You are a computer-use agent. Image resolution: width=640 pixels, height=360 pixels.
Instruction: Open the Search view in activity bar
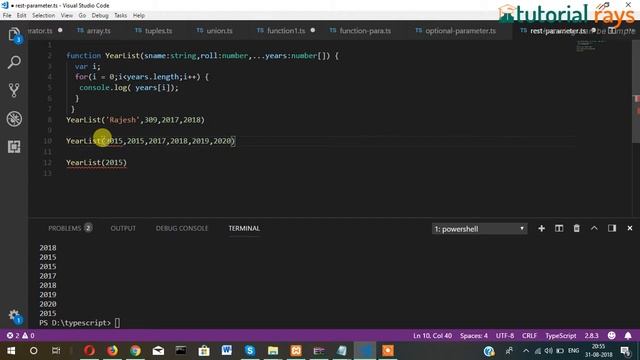coord(14,62)
